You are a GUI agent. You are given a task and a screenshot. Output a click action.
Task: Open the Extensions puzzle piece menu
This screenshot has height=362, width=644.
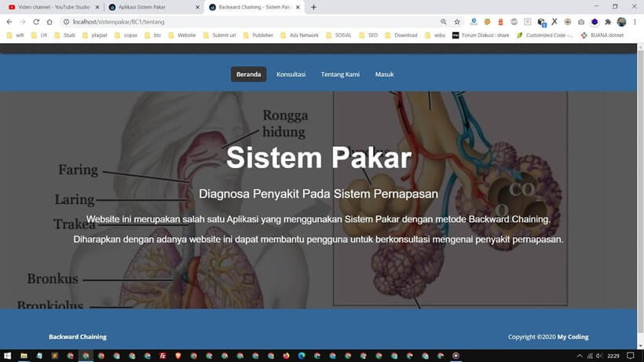pos(608,22)
